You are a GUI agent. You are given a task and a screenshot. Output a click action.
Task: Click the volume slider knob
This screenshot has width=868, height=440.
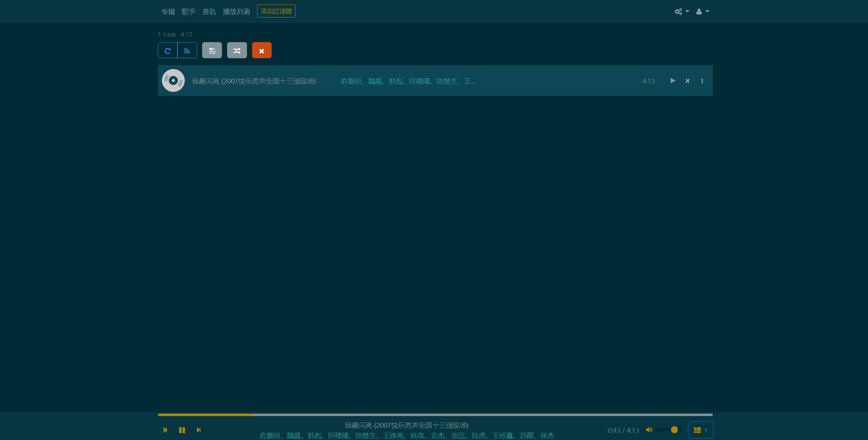[674, 430]
